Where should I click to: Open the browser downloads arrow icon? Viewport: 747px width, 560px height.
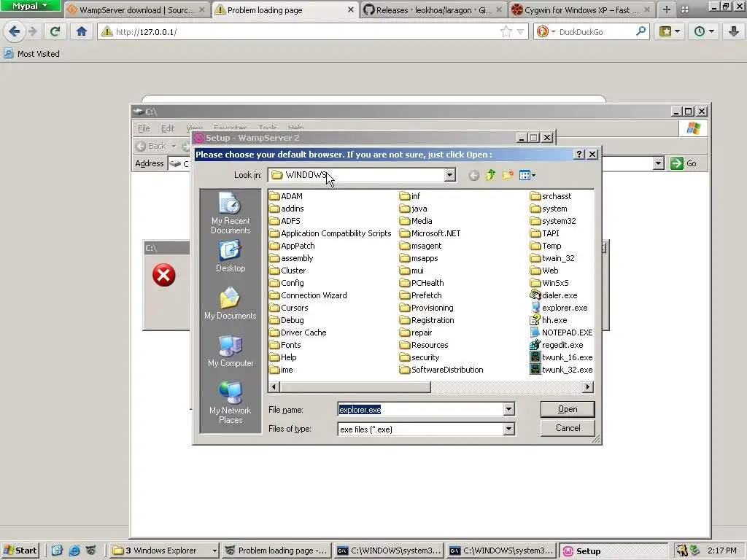click(x=733, y=32)
